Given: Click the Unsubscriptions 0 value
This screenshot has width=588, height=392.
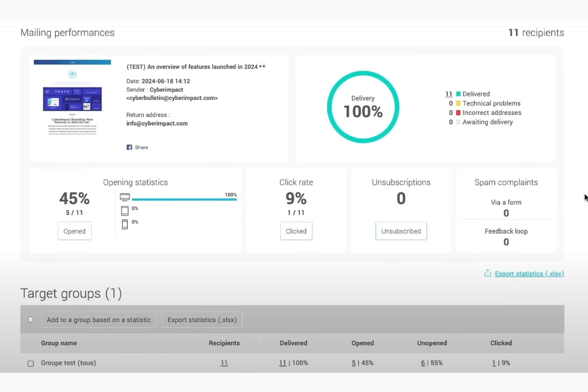Looking at the screenshot, I should coord(401,198).
